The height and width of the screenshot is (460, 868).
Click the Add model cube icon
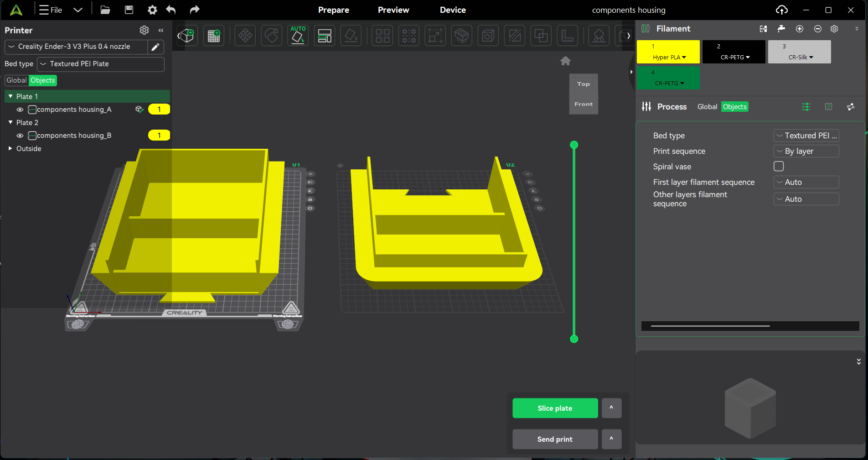pos(187,36)
